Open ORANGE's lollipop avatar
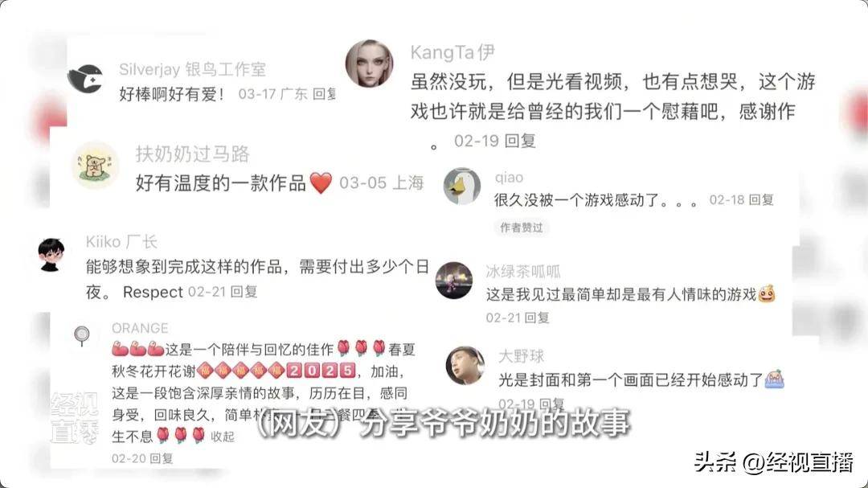 82,336
